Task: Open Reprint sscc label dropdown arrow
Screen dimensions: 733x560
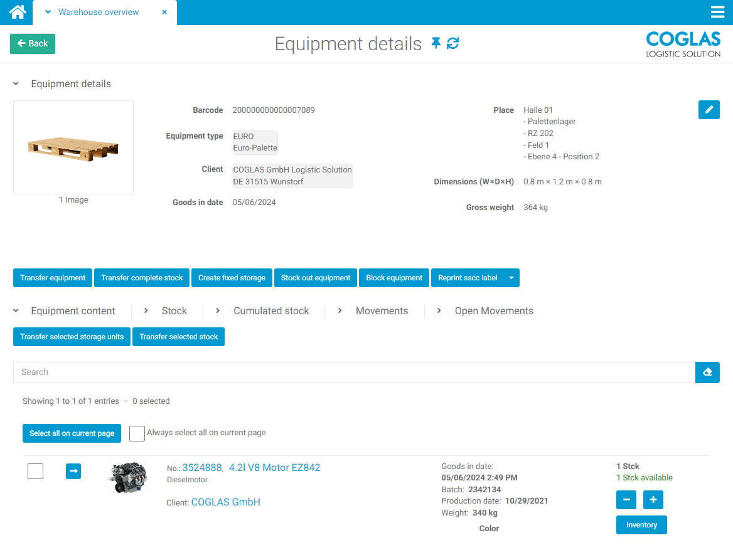Action: 511,278
